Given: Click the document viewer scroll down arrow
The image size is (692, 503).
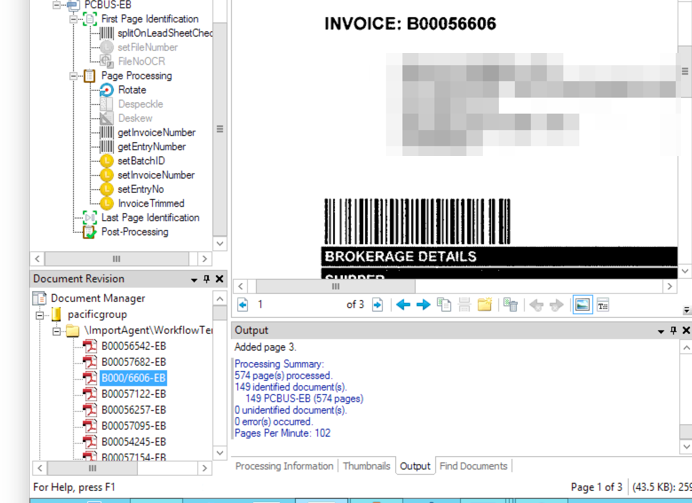Looking at the screenshot, I should [x=685, y=271].
